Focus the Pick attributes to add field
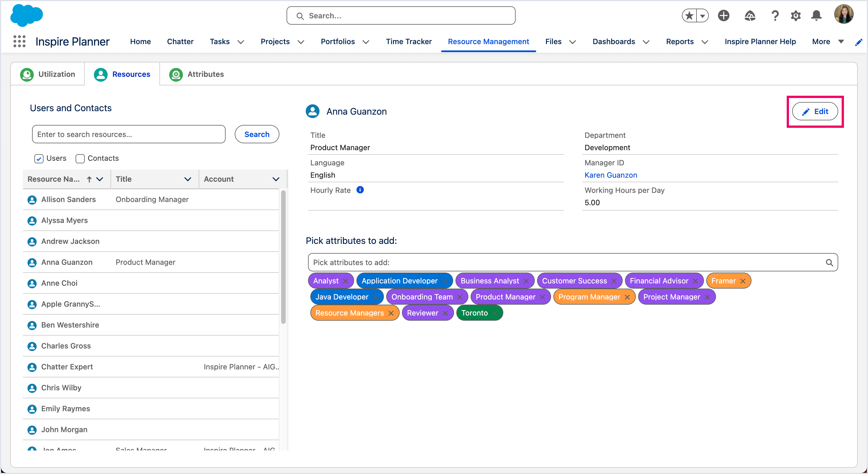868x474 pixels. [x=573, y=263]
